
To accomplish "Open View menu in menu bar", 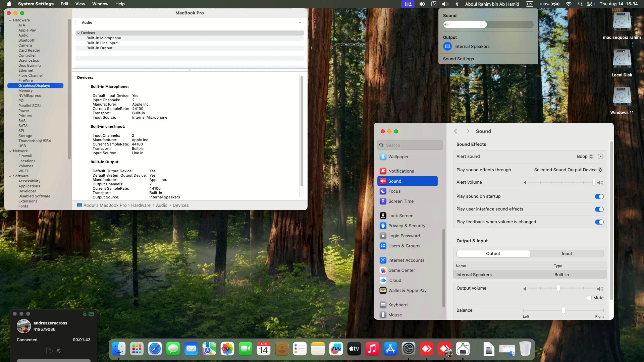I will click(80, 4).
